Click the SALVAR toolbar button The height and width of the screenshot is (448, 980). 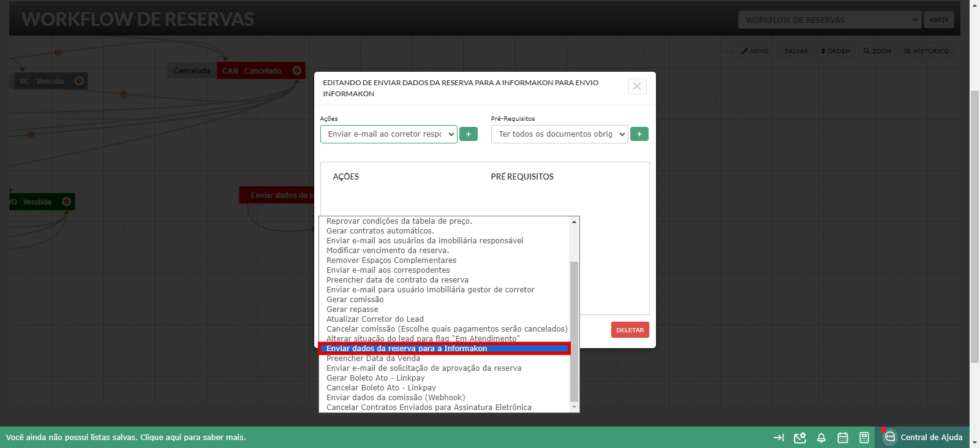[x=796, y=51]
